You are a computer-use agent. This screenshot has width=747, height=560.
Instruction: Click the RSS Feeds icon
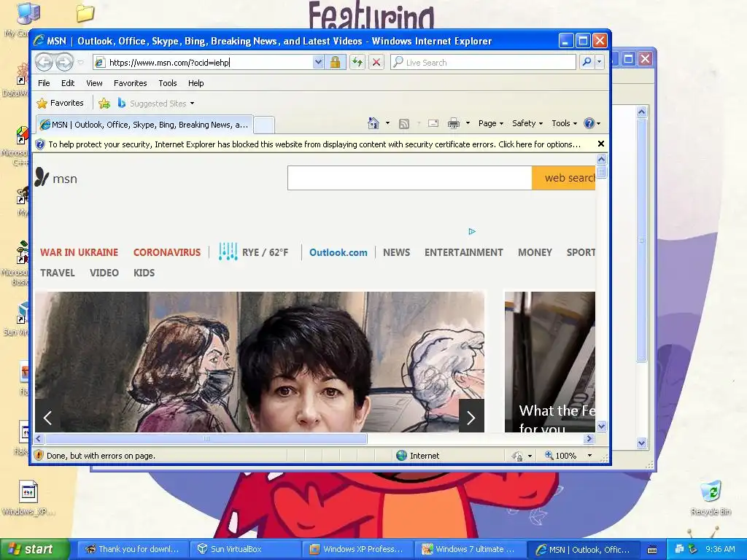[404, 124]
